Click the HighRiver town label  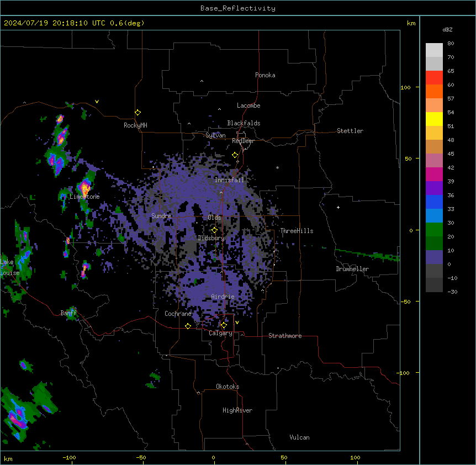click(x=237, y=410)
